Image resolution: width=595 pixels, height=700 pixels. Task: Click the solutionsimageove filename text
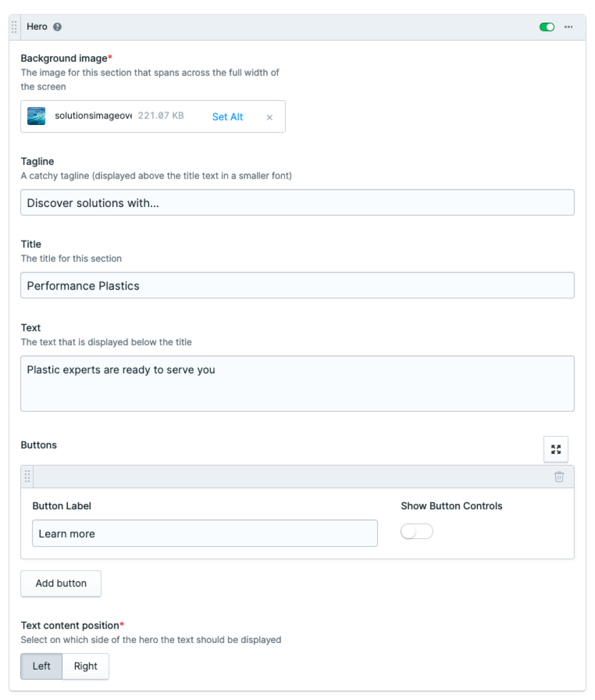click(x=93, y=116)
